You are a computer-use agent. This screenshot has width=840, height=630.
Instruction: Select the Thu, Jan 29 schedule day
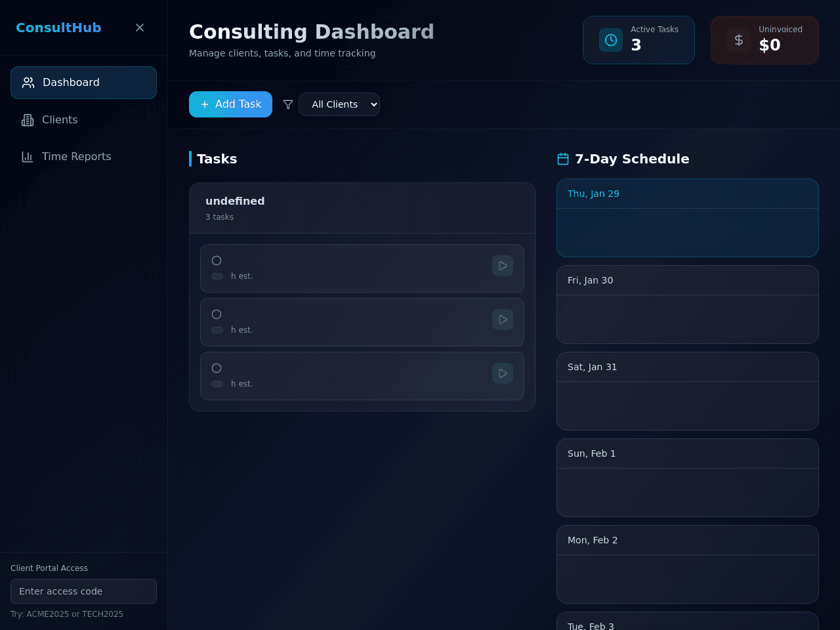pos(688,218)
